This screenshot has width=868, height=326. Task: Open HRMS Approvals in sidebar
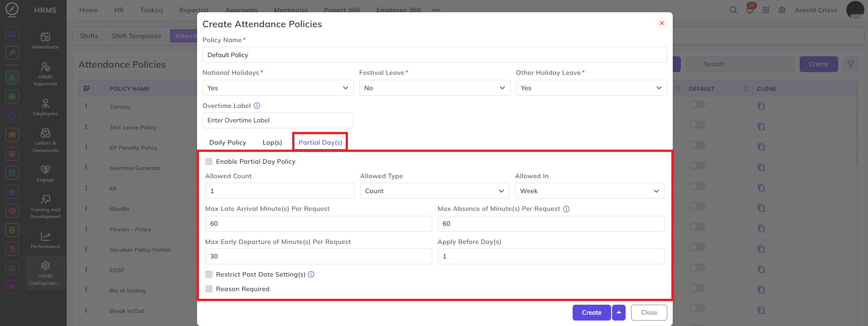tap(45, 74)
